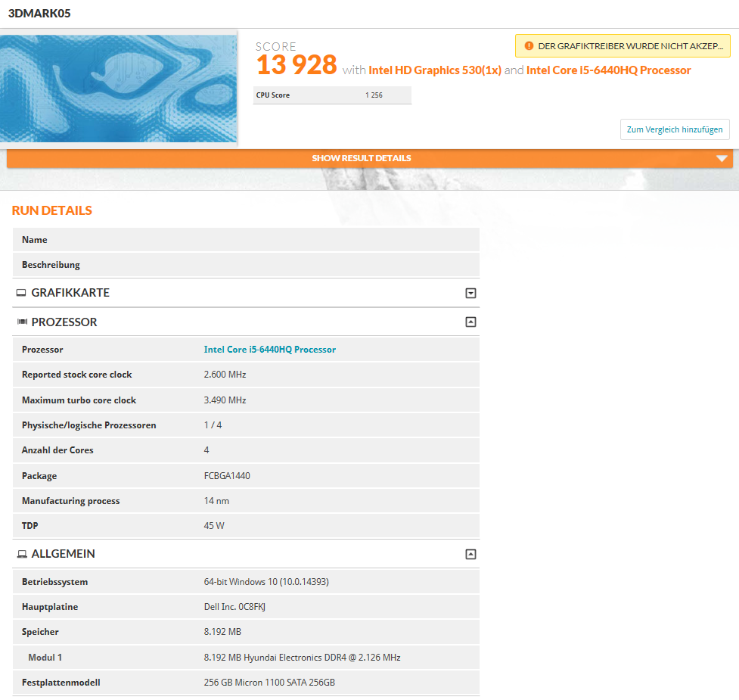Image resolution: width=739 pixels, height=700 pixels.
Task: Click the TDP row label
Action: [29, 526]
